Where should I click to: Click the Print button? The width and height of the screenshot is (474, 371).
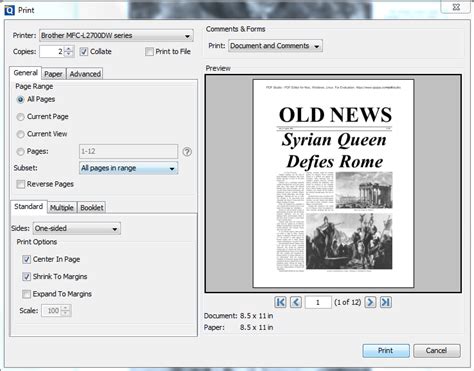(386, 351)
